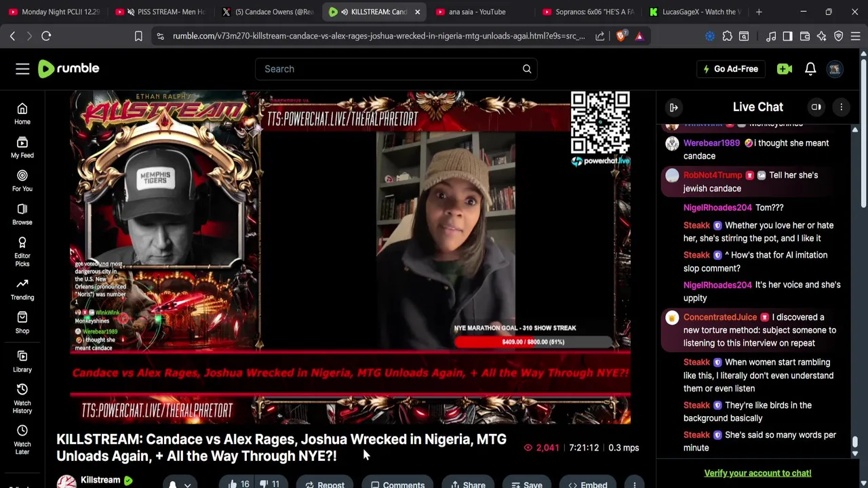Open the Werebear1989 username in chat
This screenshot has height=488, width=868.
(x=711, y=143)
